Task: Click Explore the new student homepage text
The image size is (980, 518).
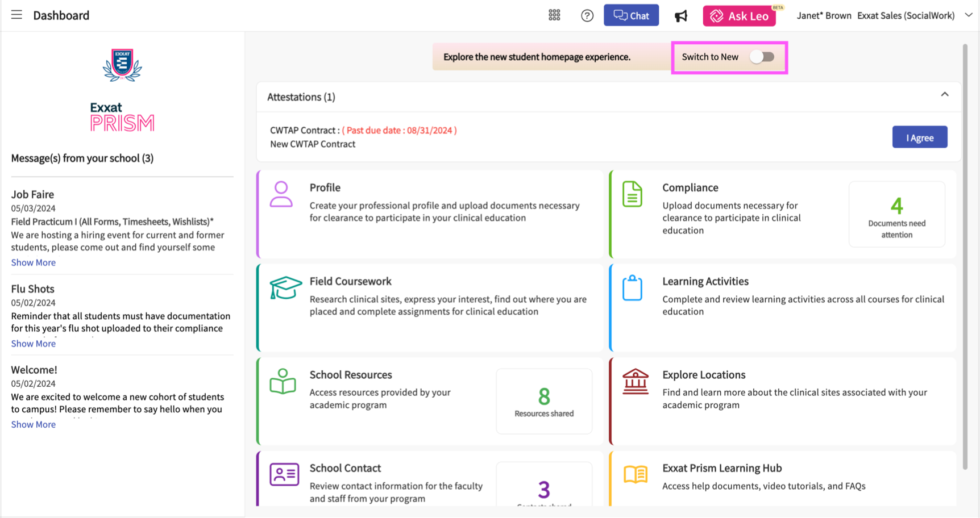Action: [x=537, y=57]
